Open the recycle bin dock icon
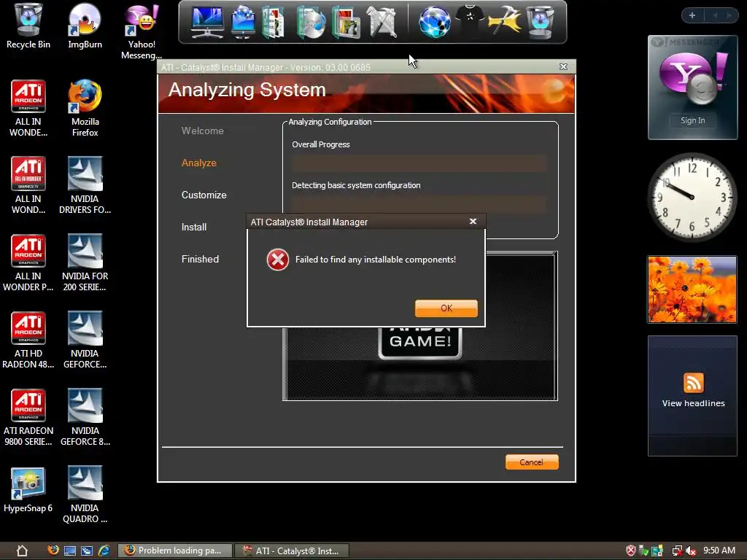 (x=540, y=22)
